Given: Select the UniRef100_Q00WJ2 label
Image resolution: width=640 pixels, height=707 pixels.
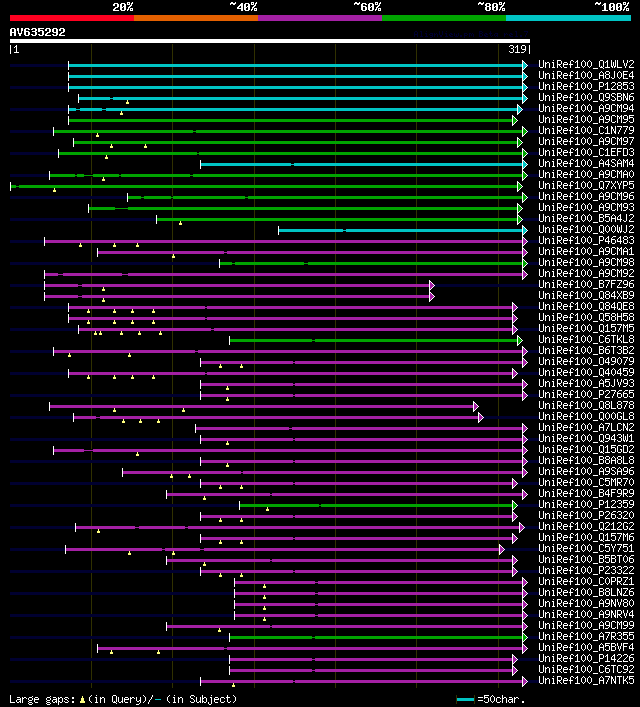Looking at the screenshot, I should 586,230.
